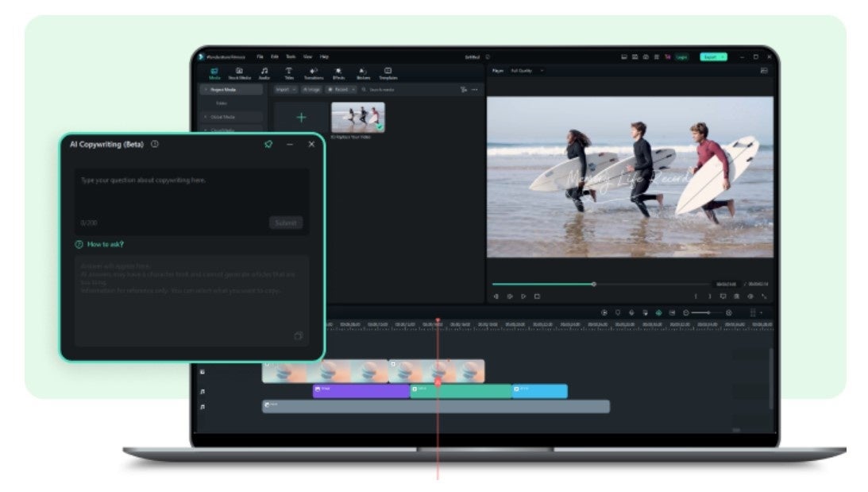Select the Transitions tab icon

(x=313, y=73)
